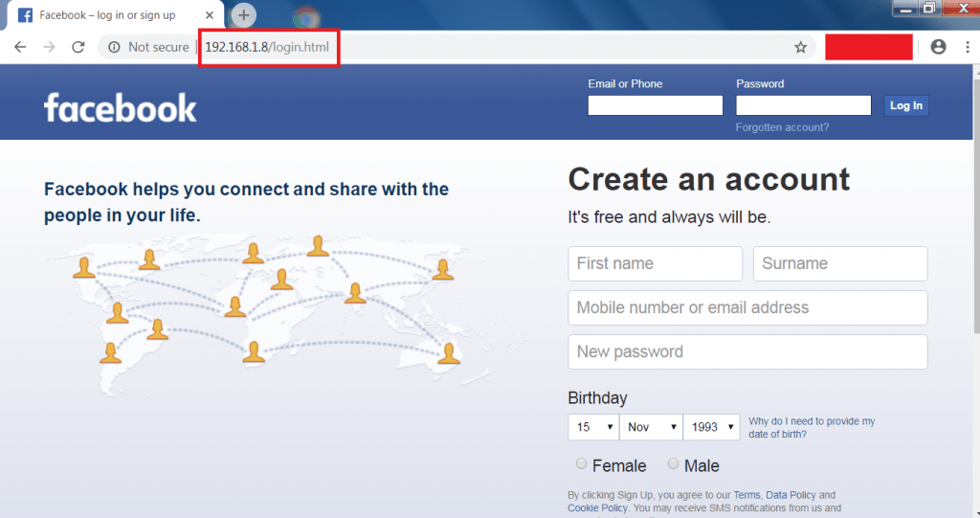The width and height of the screenshot is (980, 518).
Task: Open the Data Policy link
Action: 791,495
